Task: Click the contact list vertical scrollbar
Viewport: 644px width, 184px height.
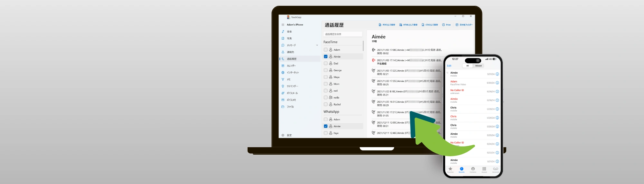Action: coord(363,46)
